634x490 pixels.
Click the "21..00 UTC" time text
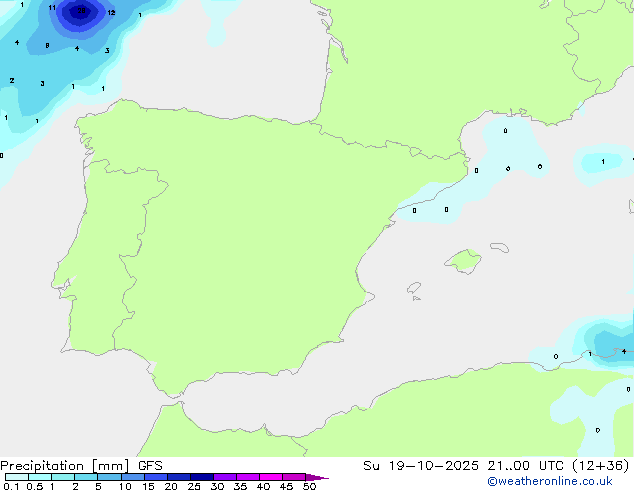point(525,466)
